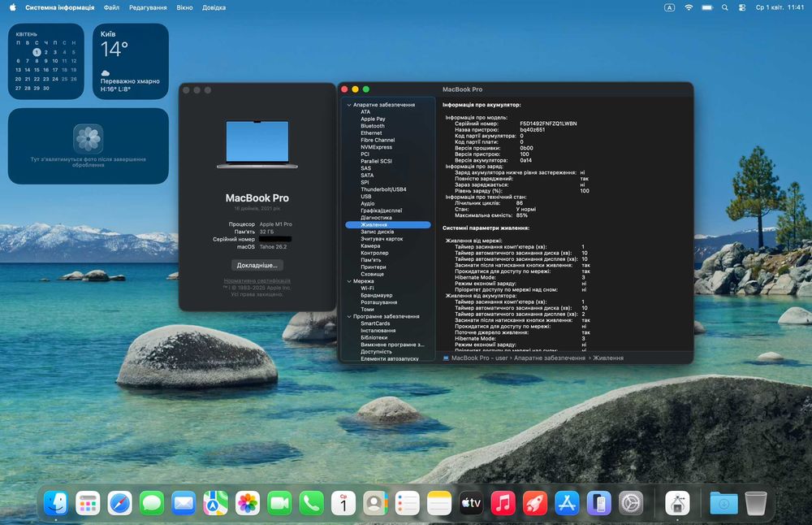The image size is (812, 525).
Task: Open the Файл menu
Action: coord(111,7)
